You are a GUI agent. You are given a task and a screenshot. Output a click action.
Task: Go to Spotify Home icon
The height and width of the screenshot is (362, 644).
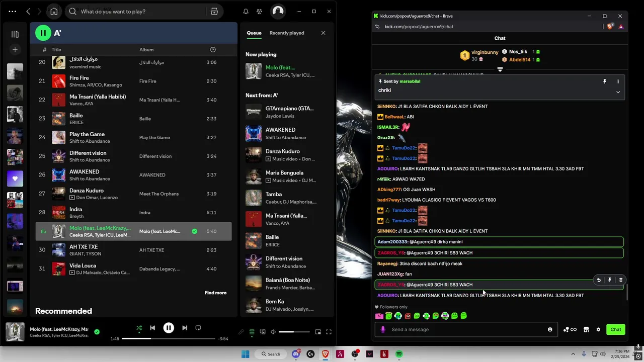[54, 11]
